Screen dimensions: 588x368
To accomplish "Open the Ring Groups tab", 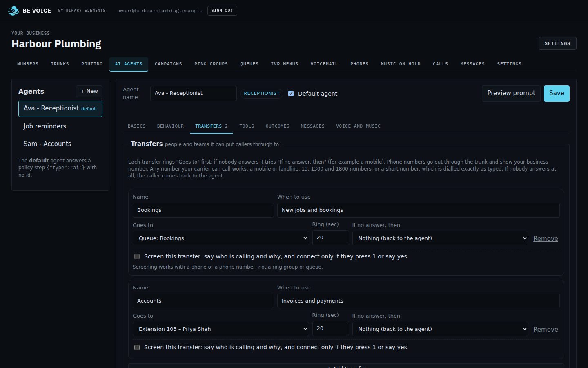I will pyautogui.click(x=211, y=64).
